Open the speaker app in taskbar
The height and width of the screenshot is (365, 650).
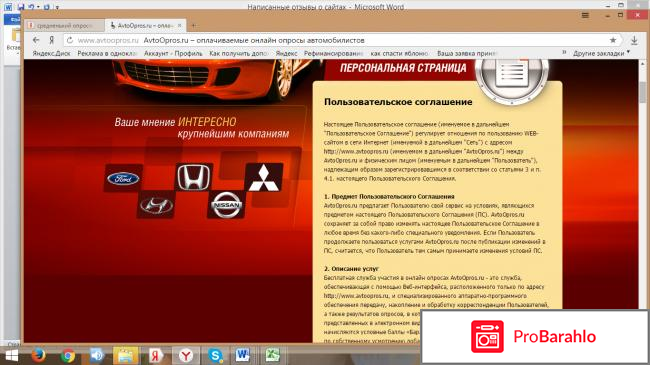[x=97, y=356]
